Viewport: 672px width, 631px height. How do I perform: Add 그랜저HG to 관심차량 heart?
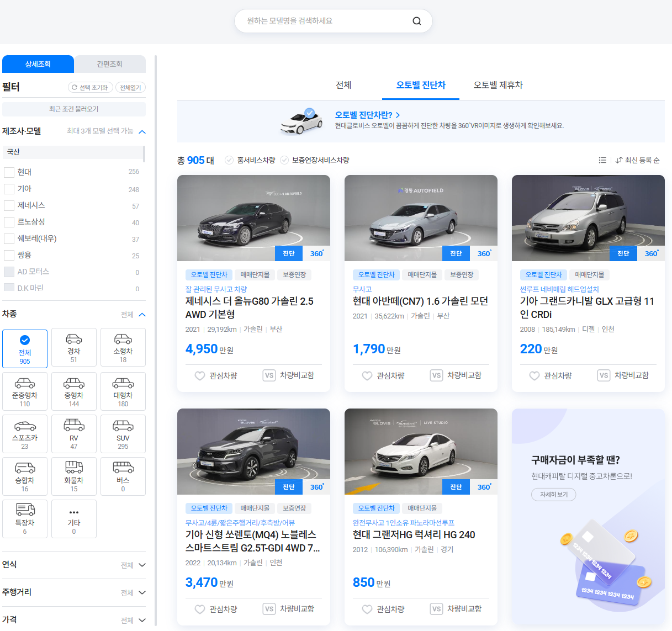click(367, 609)
